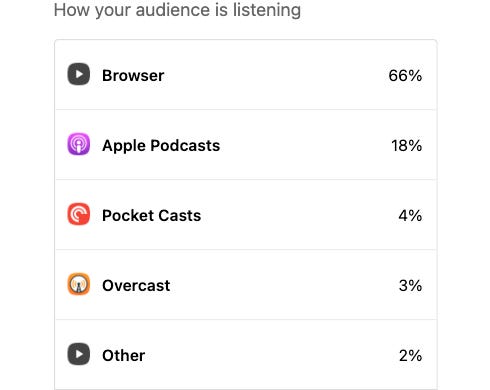Select the Browser label

click(x=133, y=76)
